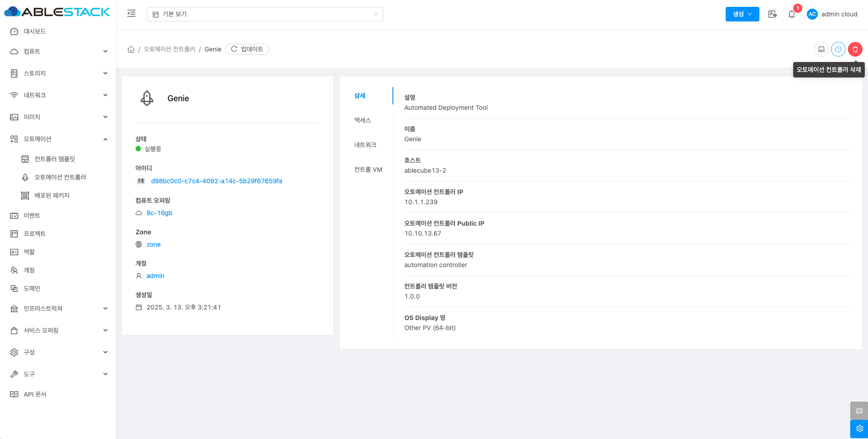This screenshot has width=868, height=439.
Task: Open the 8c-16gb compute offering link
Action: [159, 213]
